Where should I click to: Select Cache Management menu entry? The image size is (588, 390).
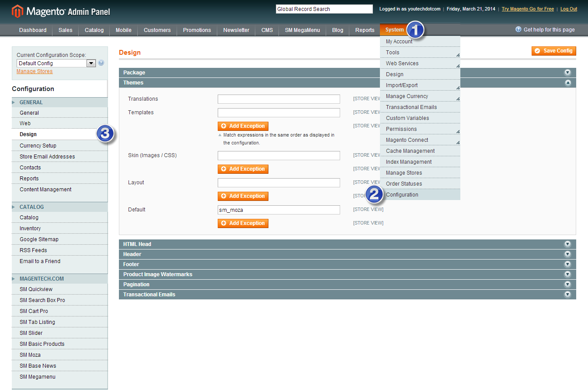[x=420, y=151]
